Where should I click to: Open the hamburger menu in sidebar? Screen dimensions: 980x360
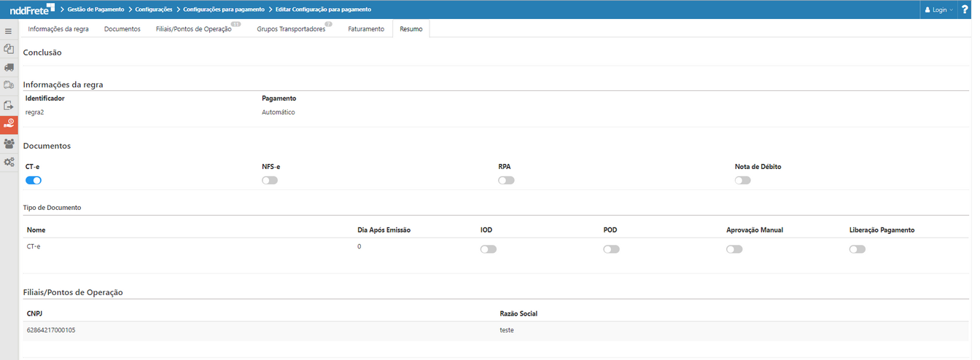(9, 31)
